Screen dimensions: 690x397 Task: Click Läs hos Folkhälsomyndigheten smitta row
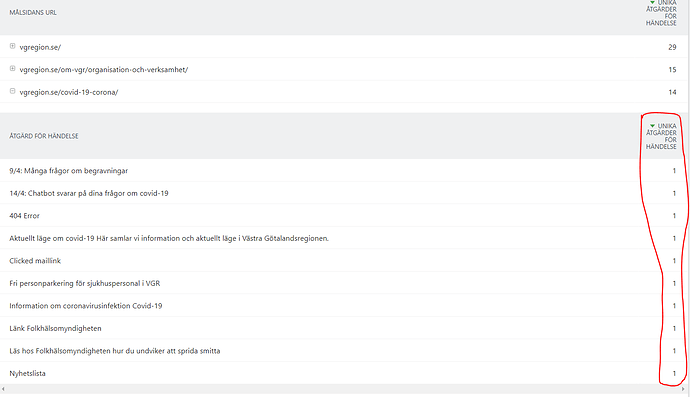(345, 351)
